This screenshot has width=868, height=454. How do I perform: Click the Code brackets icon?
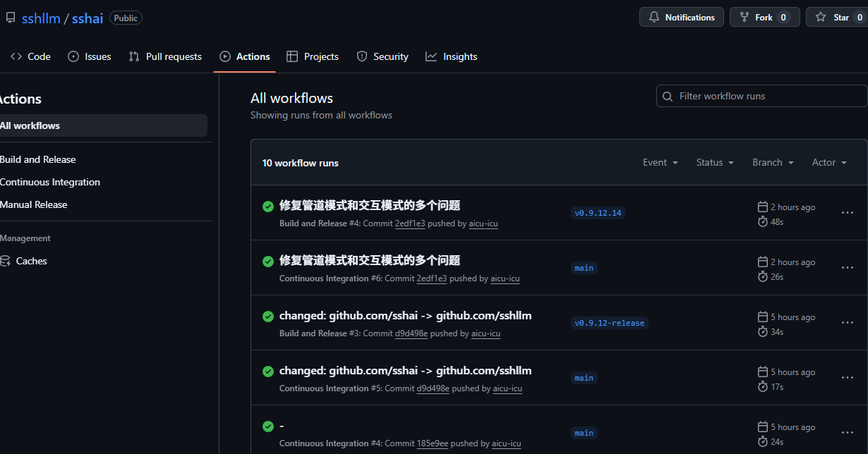click(x=16, y=56)
